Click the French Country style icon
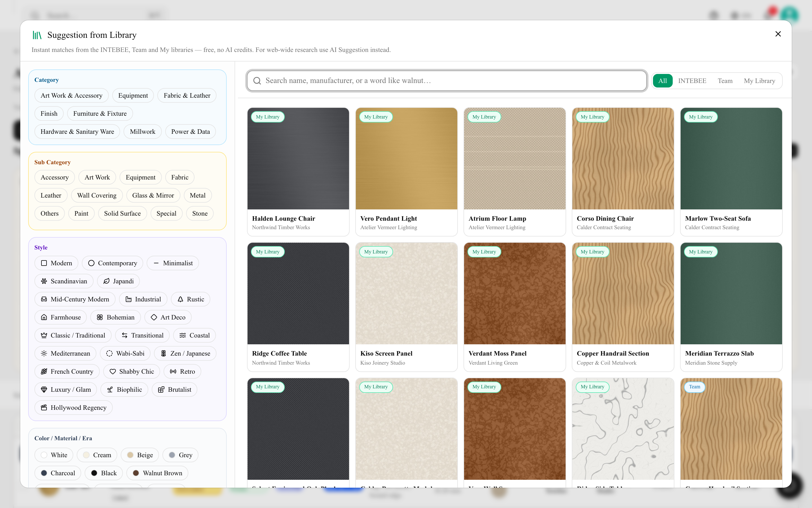Image resolution: width=812 pixels, height=508 pixels. click(x=44, y=372)
